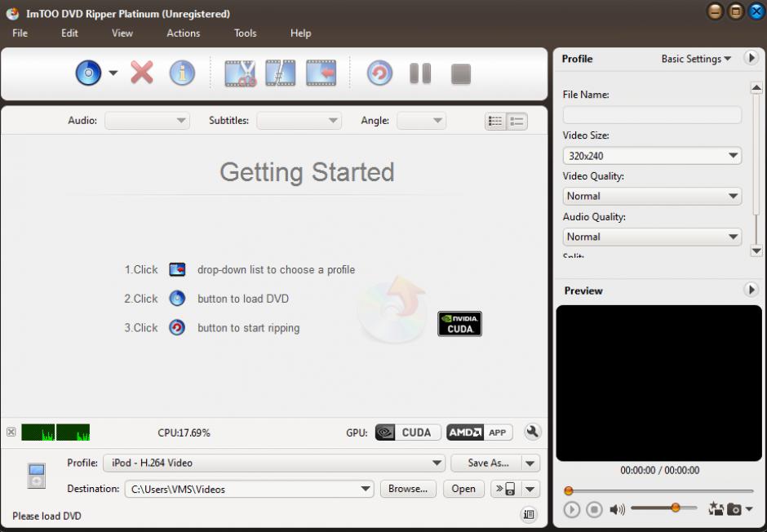Click the Profile panel scroll down arrow
This screenshot has width=767, height=532.
(756, 250)
